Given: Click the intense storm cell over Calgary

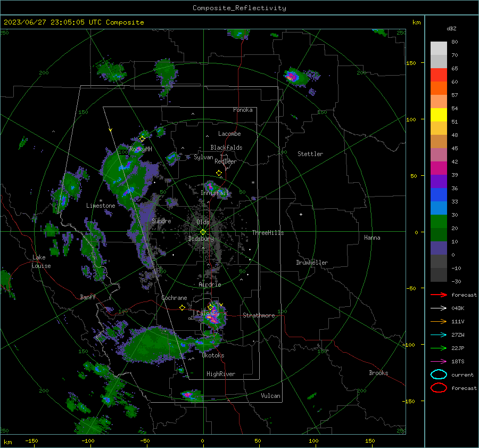Looking at the screenshot, I should (x=214, y=316).
